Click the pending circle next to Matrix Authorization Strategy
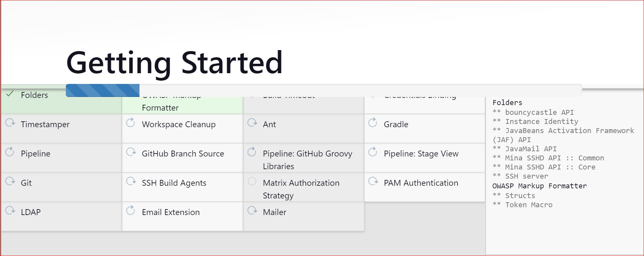644x256 pixels. (252, 181)
